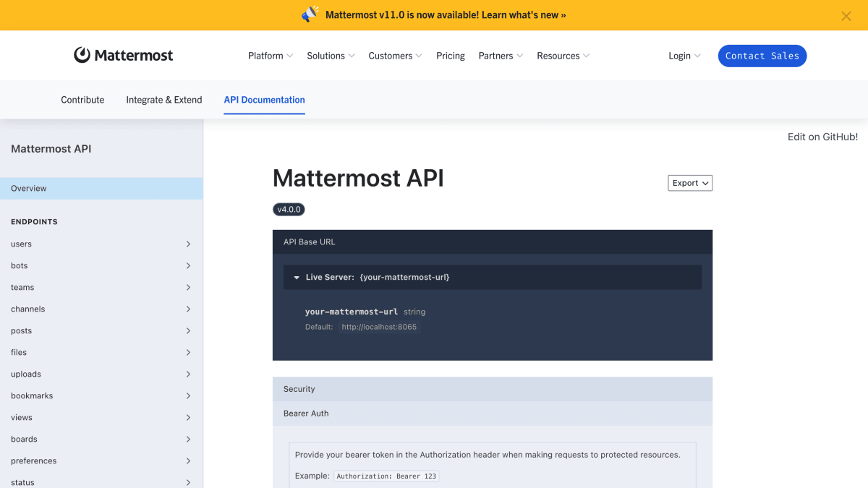Select the API Documentation tab
Viewport: 868px width, 488px height.
click(x=264, y=100)
